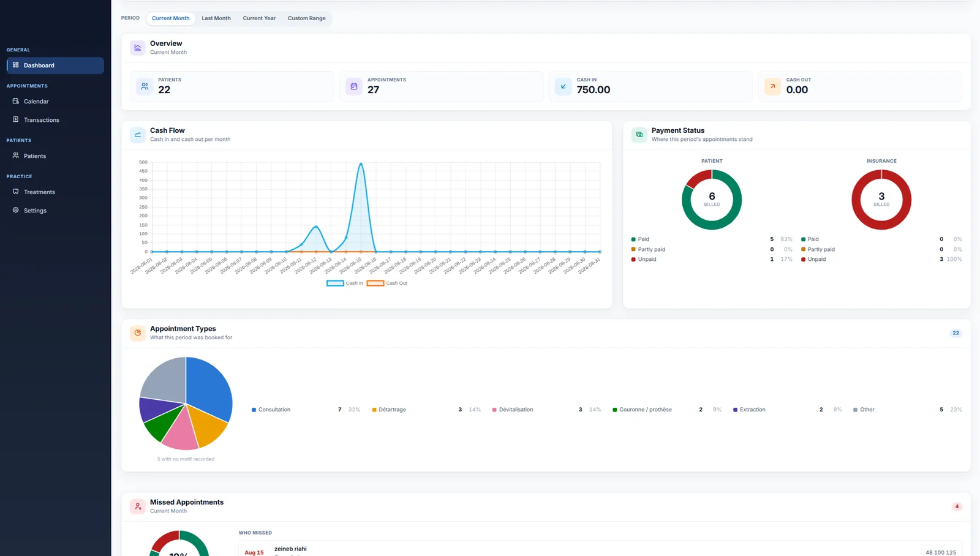Click the Calendar icon in sidebar
Screen dimensions: 980x556
16,101
